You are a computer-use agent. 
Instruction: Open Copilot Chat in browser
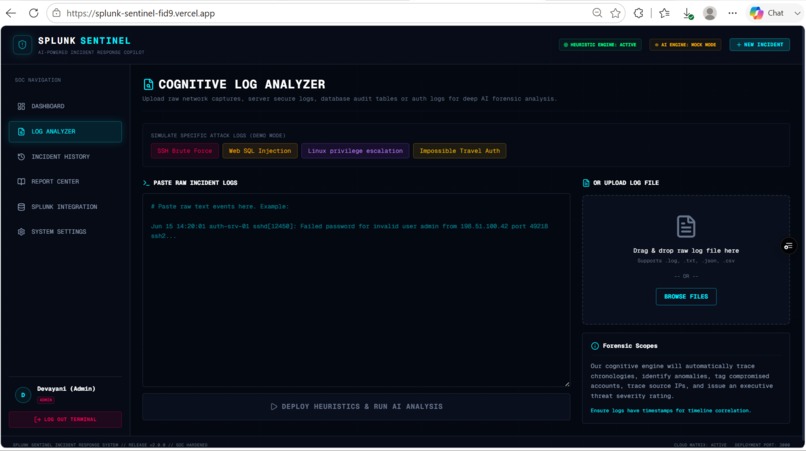[768, 13]
